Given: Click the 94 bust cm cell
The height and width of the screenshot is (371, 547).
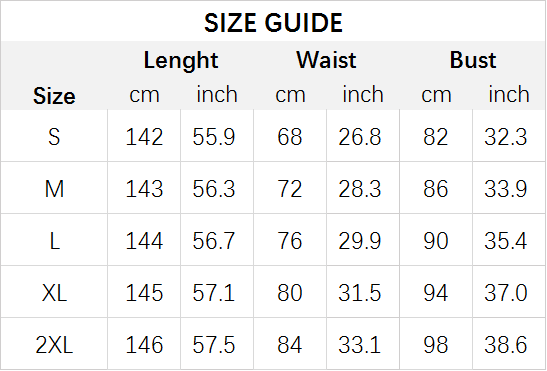Looking at the screenshot, I should click(436, 293).
